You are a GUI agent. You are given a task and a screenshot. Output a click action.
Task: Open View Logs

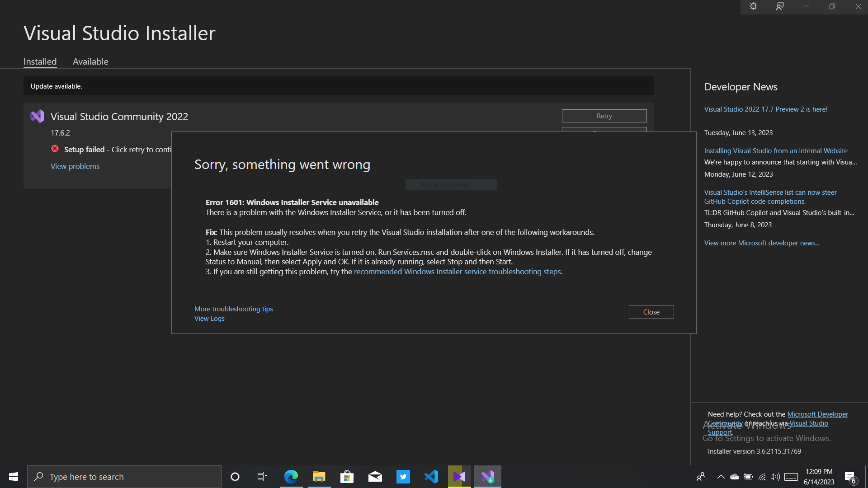[x=209, y=318]
